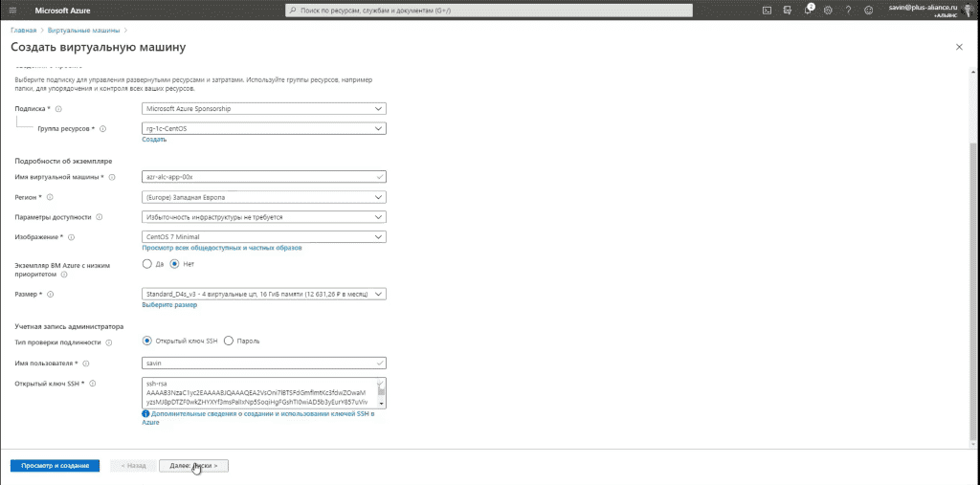Show info tooltip for Имя виртуальной машины

(x=112, y=177)
